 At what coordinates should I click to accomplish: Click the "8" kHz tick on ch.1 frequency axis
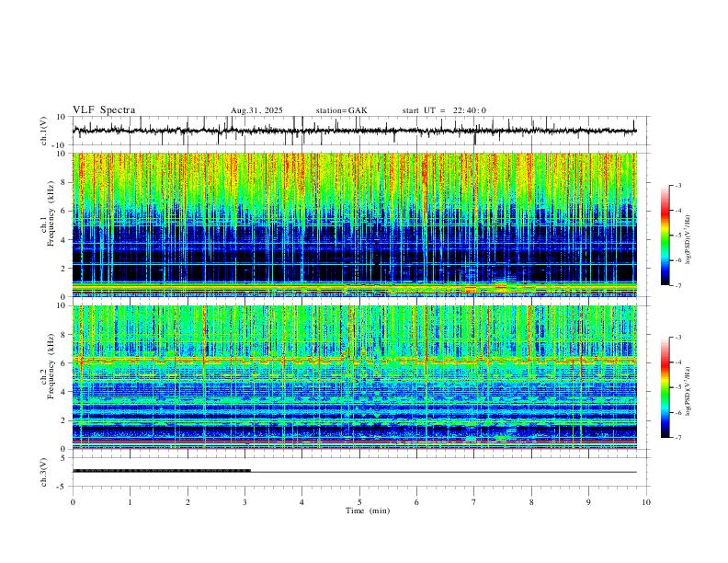coord(64,182)
